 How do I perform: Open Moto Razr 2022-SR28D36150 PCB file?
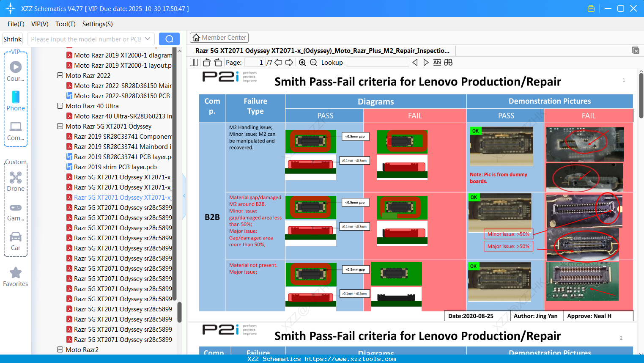[x=122, y=96]
